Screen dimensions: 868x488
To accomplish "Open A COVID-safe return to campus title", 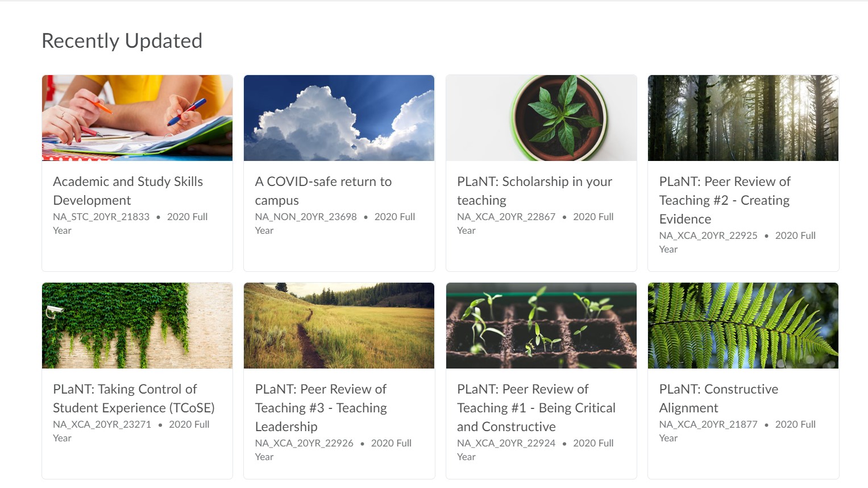I will (x=323, y=191).
